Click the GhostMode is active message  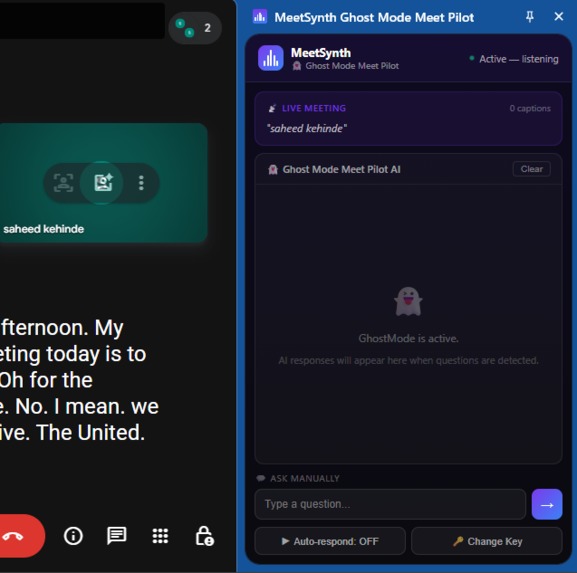[408, 339]
